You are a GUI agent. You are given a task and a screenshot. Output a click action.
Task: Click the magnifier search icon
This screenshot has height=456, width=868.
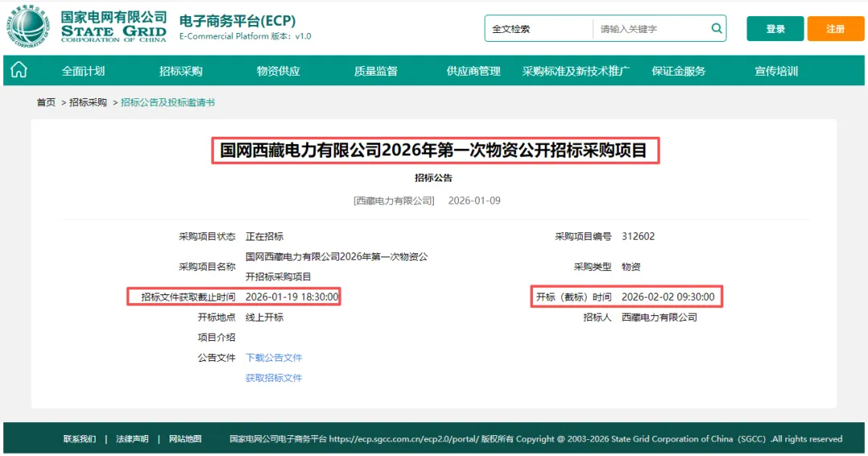(716, 28)
